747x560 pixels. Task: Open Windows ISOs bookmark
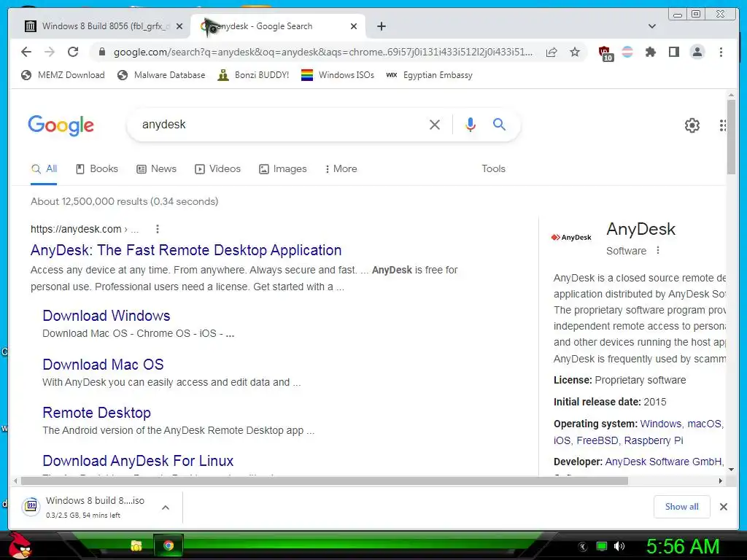338,75
